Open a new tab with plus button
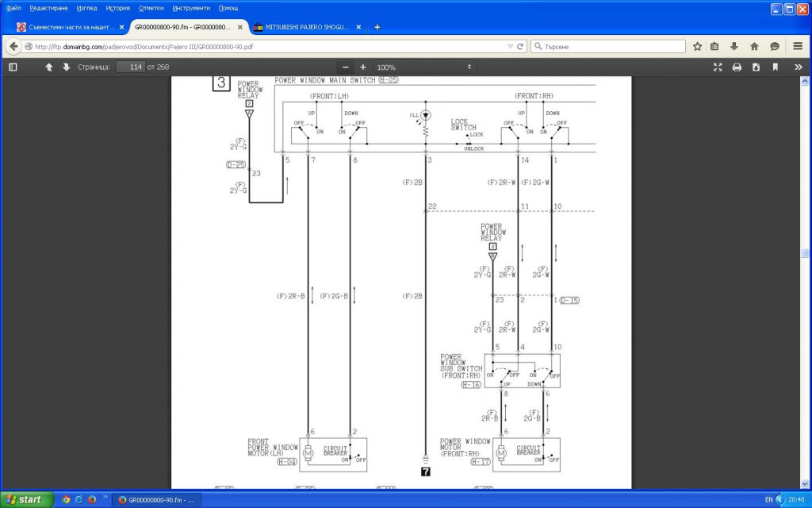The image size is (812, 508). pyautogui.click(x=377, y=27)
